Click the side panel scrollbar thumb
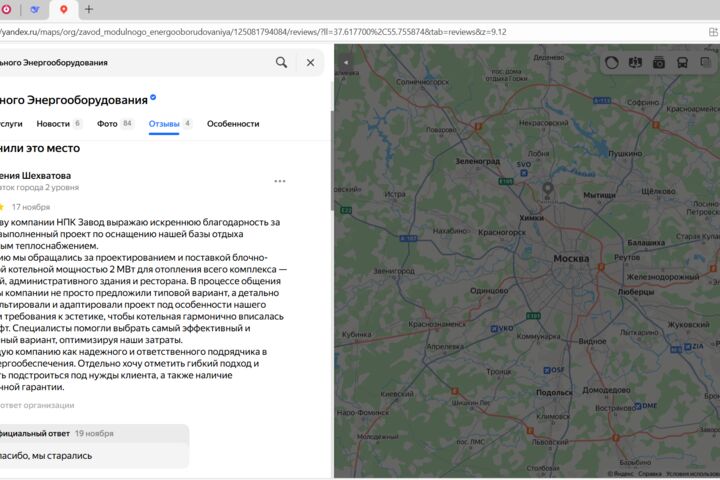 tap(332, 161)
